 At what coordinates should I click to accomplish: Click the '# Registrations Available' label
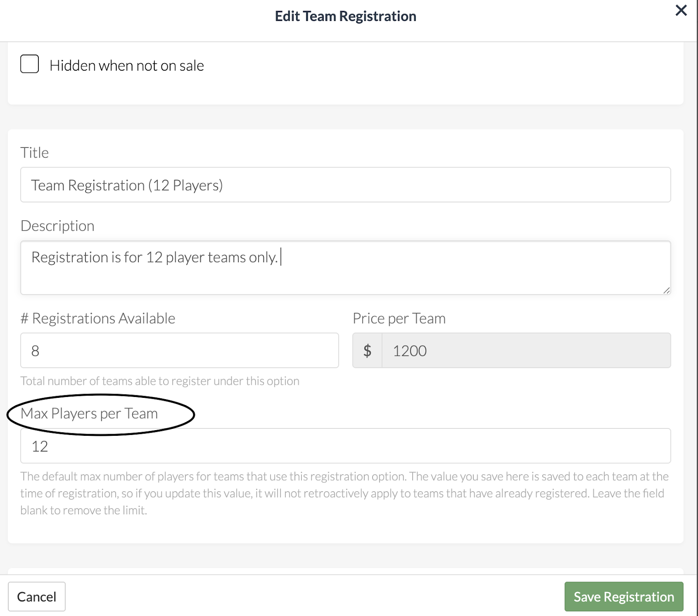pos(98,318)
